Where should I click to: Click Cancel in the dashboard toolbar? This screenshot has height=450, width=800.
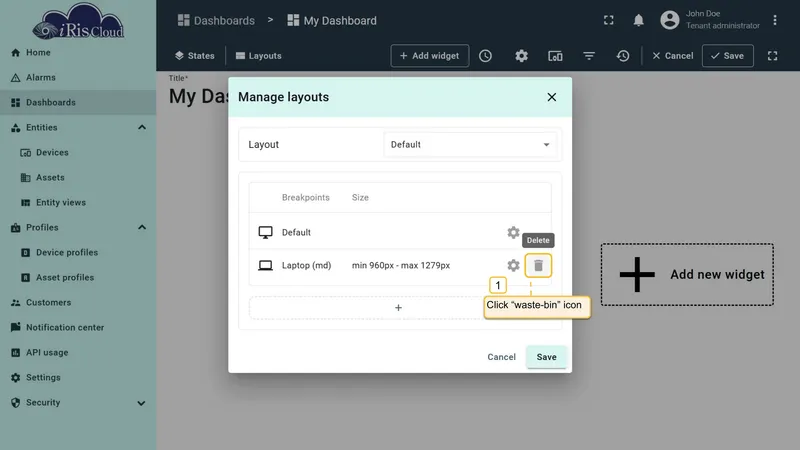click(672, 56)
